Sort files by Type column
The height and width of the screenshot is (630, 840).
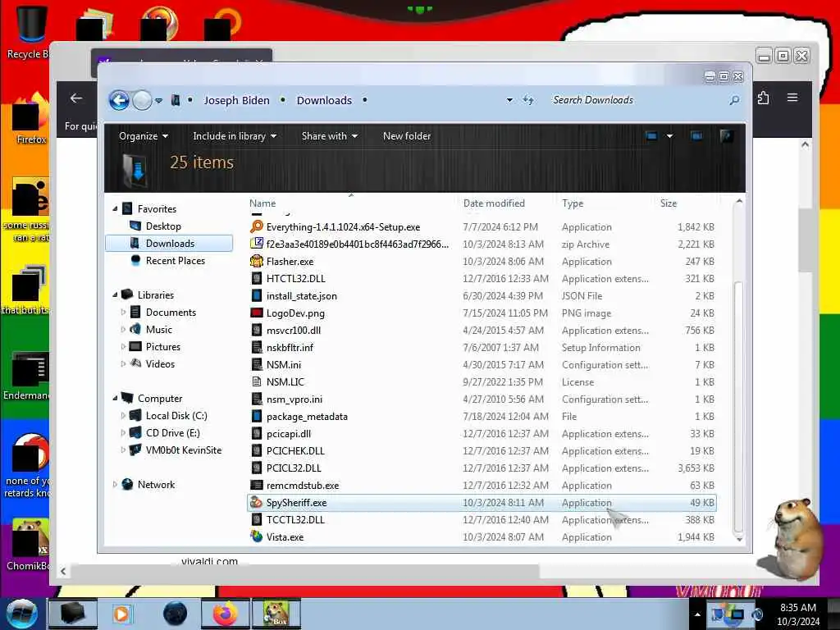[573, 203]
